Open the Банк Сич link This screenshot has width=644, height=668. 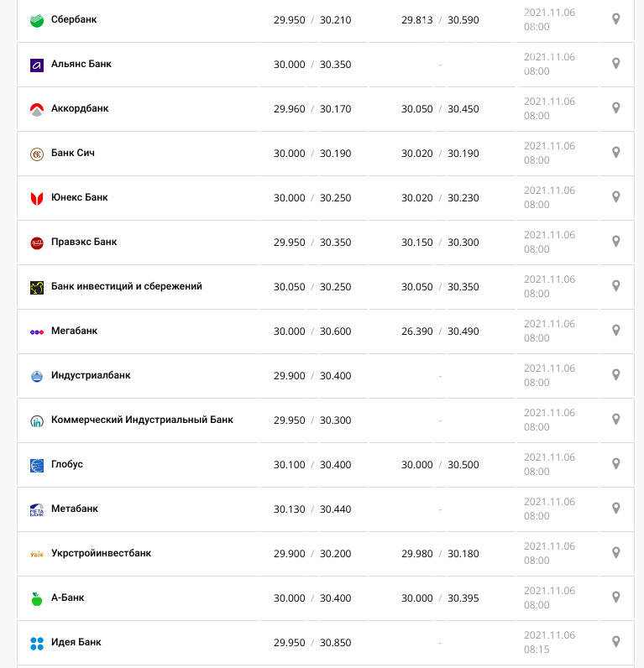(x=73, y=153)
